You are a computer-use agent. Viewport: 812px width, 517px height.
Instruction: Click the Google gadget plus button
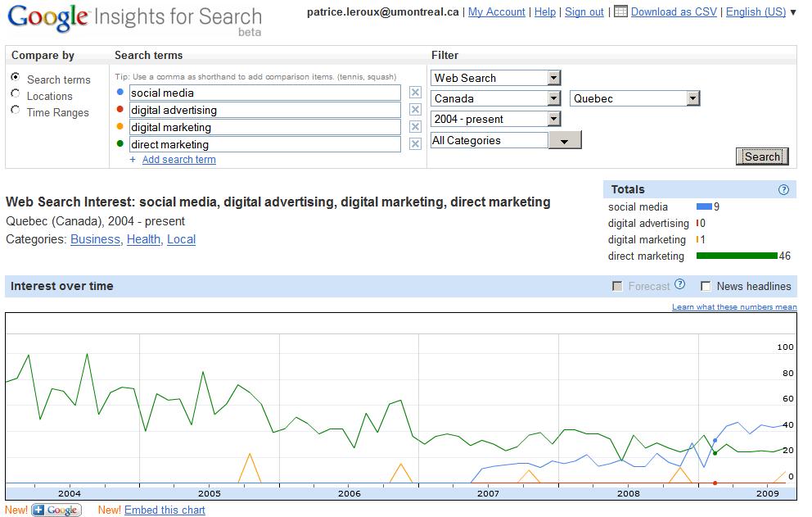coord(56,510)
